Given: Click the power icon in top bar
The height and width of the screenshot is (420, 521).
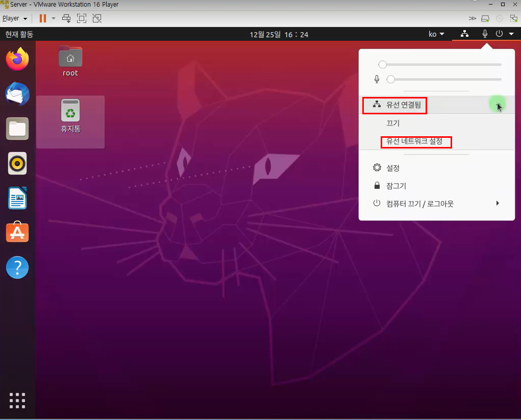Looking at the screenshot, I should (499, 34).
